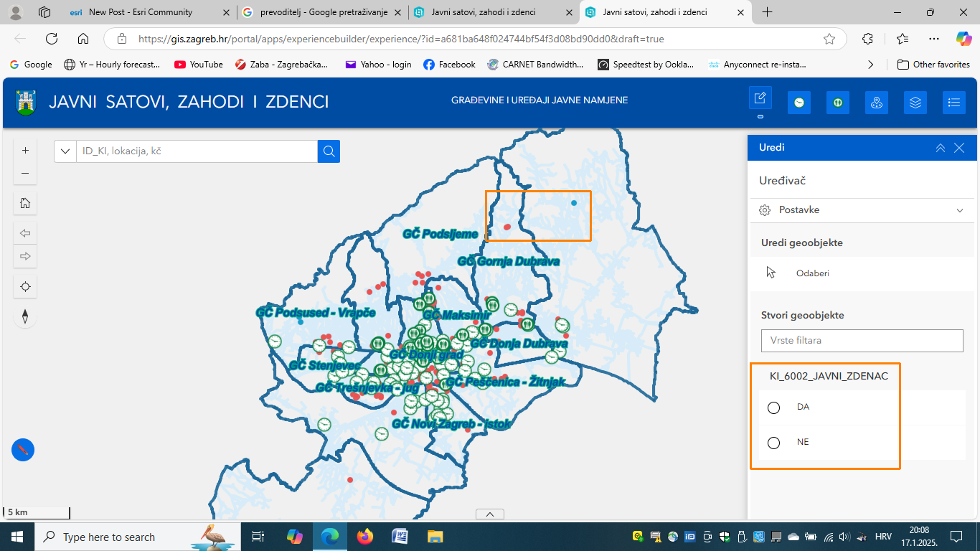
Task: Open the public toilets (zahodi) widget
Action: (838, 103)
